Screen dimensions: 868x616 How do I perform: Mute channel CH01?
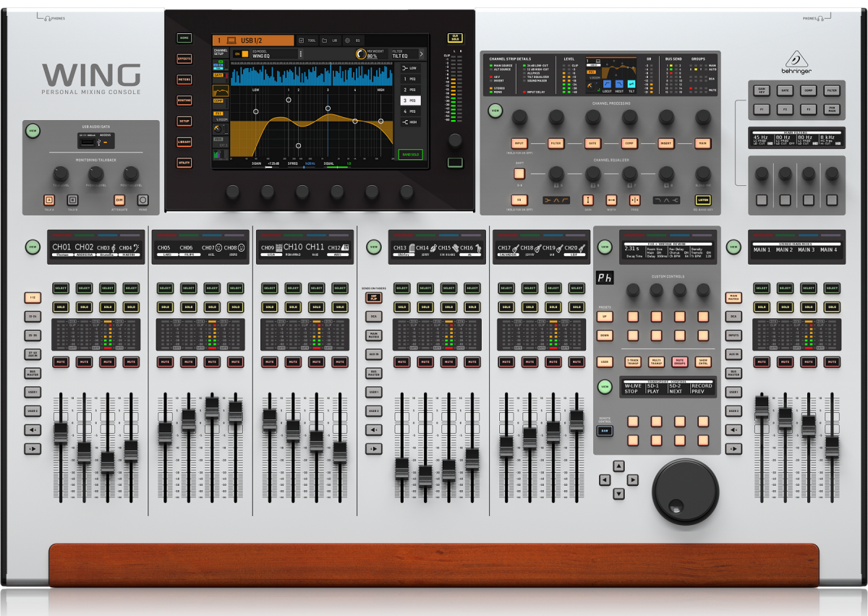[x=60, y=362]
